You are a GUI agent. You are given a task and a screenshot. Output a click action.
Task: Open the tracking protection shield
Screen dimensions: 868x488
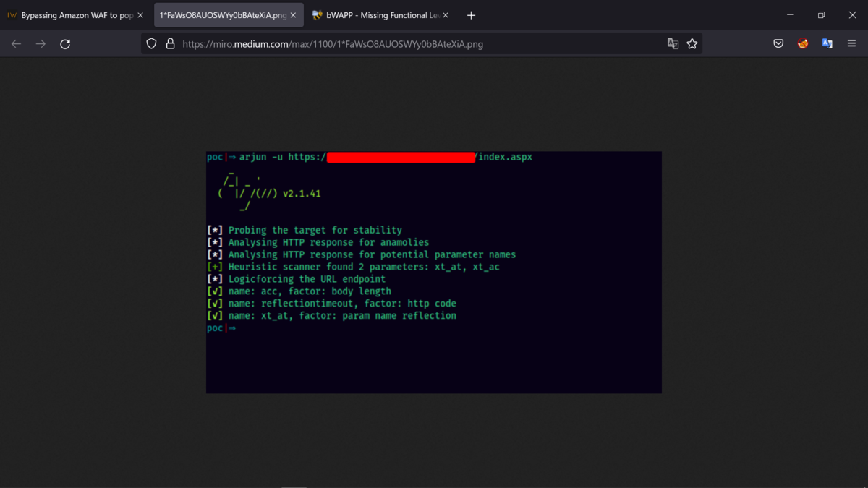pos(151,44)
